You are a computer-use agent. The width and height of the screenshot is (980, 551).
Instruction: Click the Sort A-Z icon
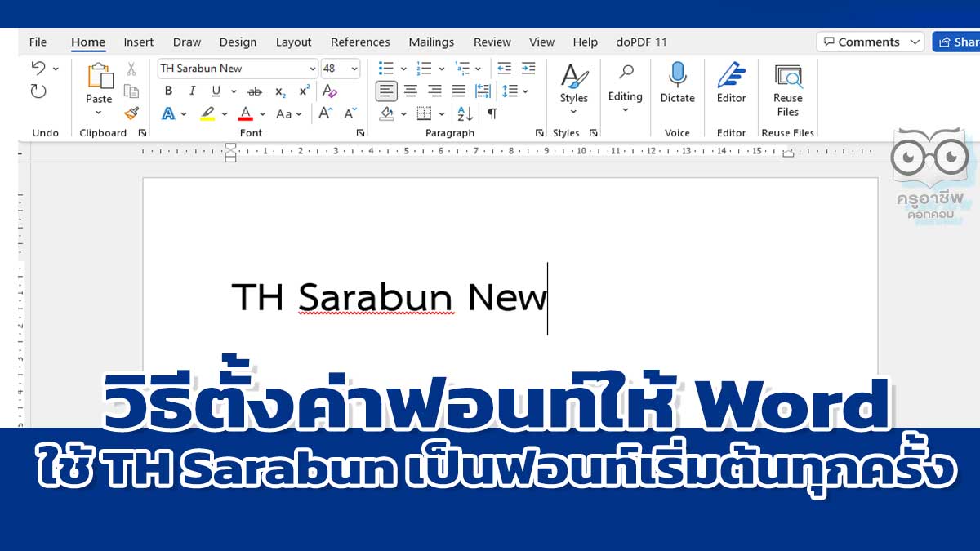(465, 113)
